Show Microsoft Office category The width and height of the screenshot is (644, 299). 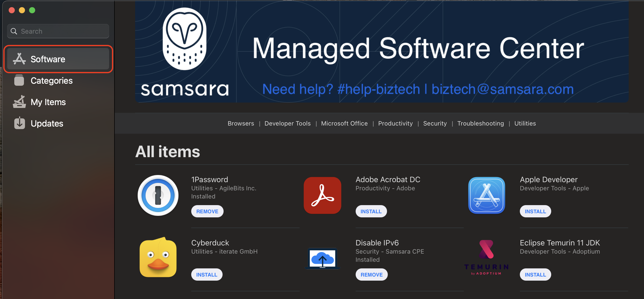[344, 123]
